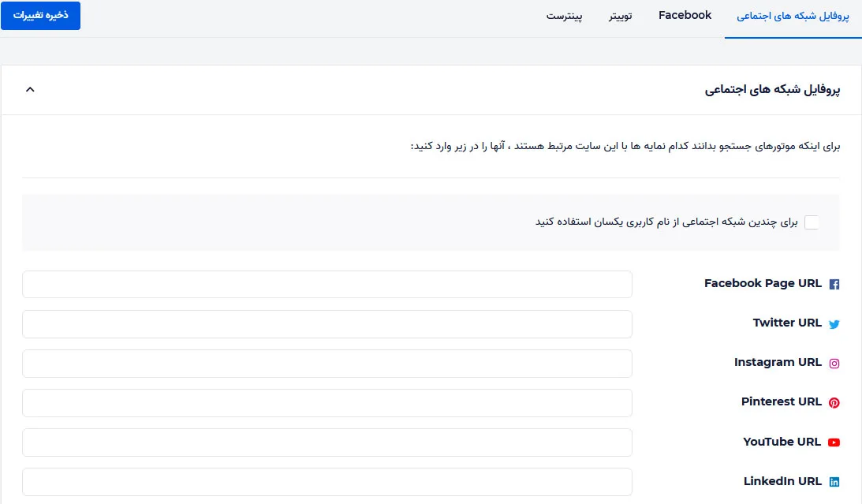Collapse the social network profiles panel chevron
Screen dimensions: 862x504
pyautogui.click(x=30, y=89)
